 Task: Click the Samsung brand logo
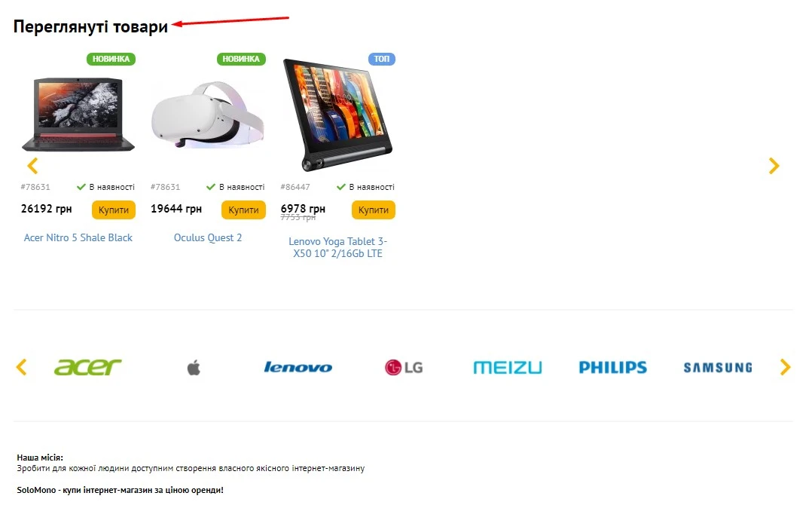point(718,367)
